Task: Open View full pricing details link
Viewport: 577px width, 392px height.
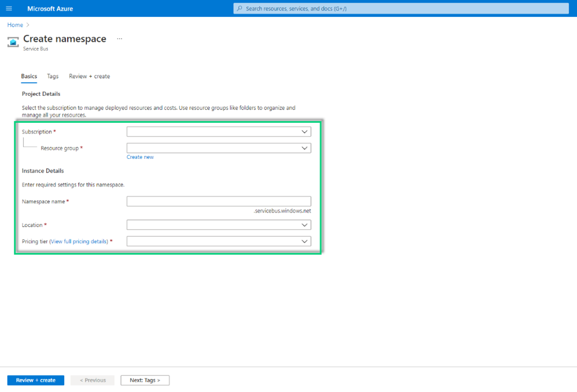Action: (x=79, y=242)
